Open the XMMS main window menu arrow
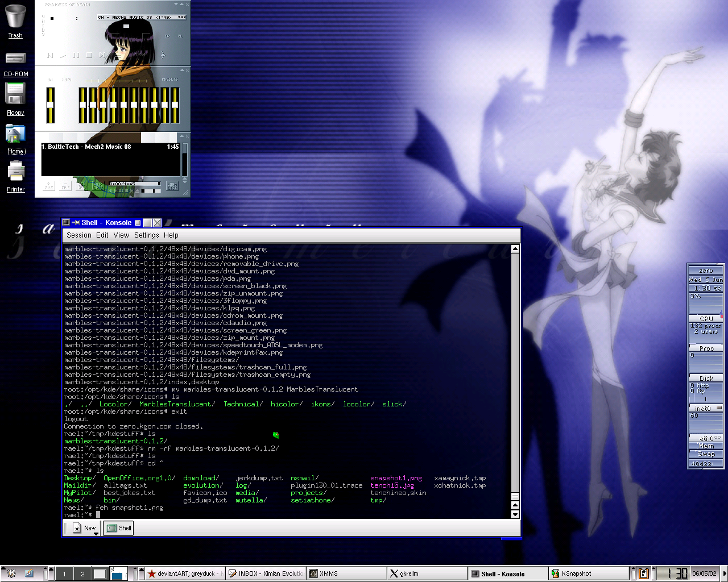The width and height of the screenshot is (728, 582). (x=176, y=4)
